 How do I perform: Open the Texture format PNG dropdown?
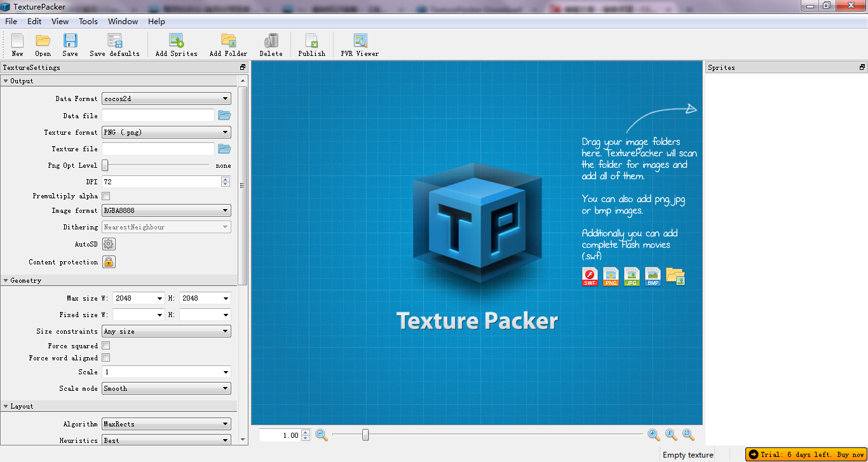click(x=166, y=132)
